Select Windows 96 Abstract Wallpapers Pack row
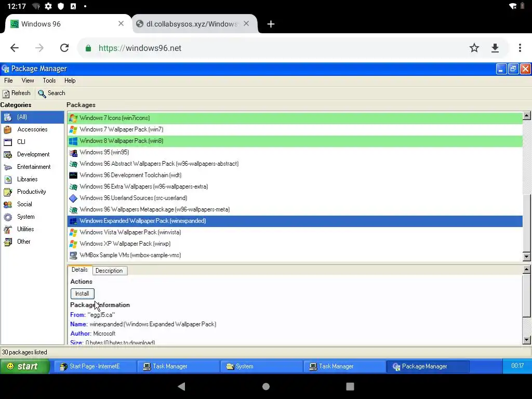This screenshot has height=399, width=532. click(x=295, y=164)
